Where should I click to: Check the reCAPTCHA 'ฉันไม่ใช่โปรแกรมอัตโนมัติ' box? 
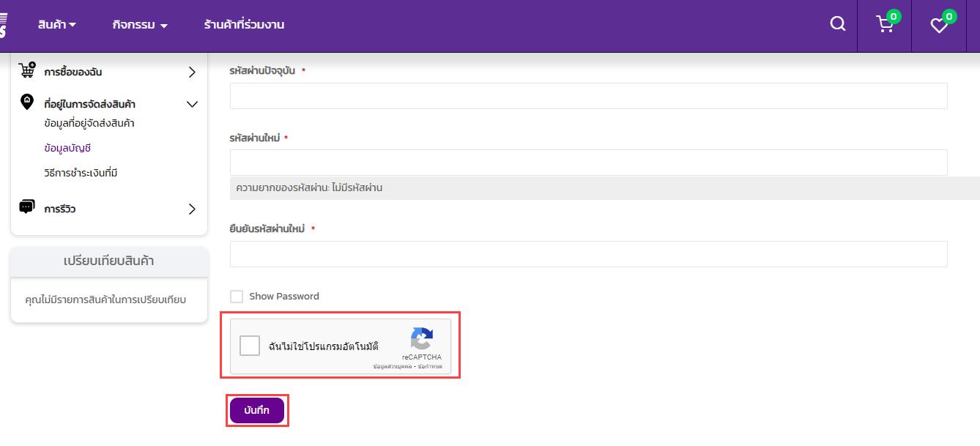pos(250,346)
